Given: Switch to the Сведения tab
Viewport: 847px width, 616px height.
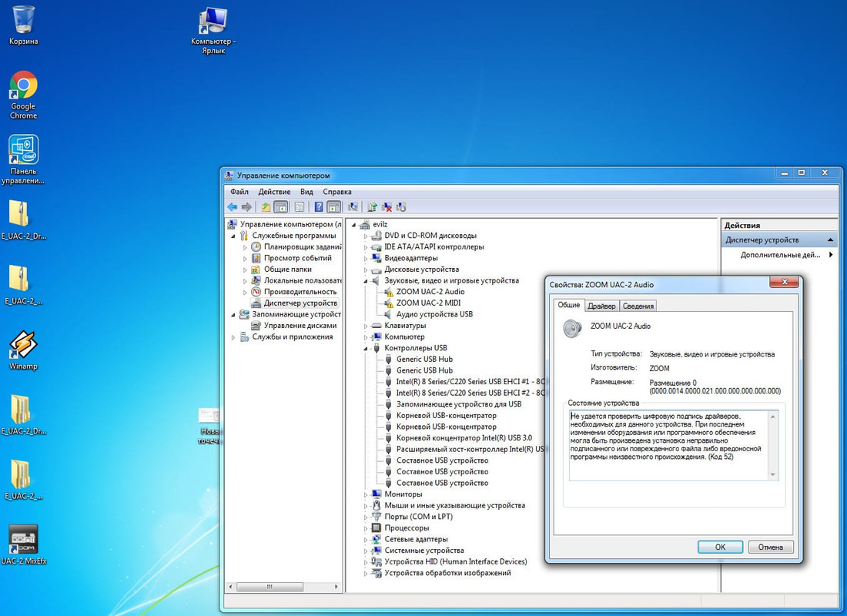Looking at the screenshot, I should click(x=638, y=306).
